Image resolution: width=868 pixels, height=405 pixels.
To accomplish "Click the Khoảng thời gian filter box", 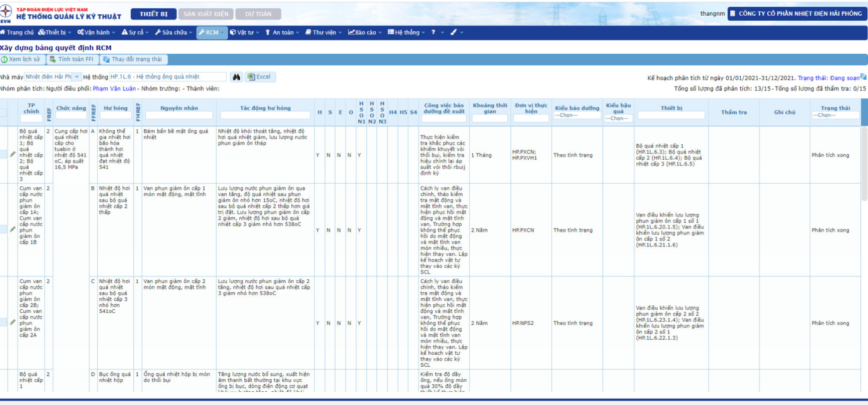I will [490, 118].
